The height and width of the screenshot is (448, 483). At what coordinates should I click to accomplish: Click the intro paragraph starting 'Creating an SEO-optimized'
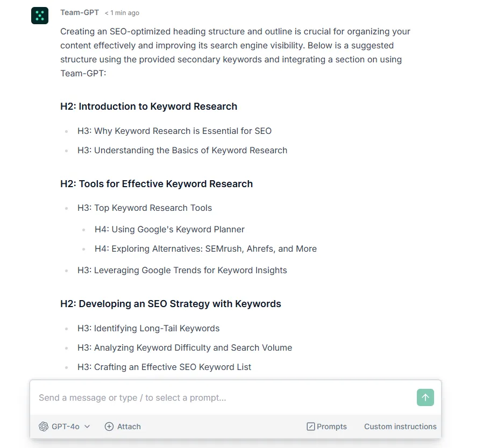236,52
